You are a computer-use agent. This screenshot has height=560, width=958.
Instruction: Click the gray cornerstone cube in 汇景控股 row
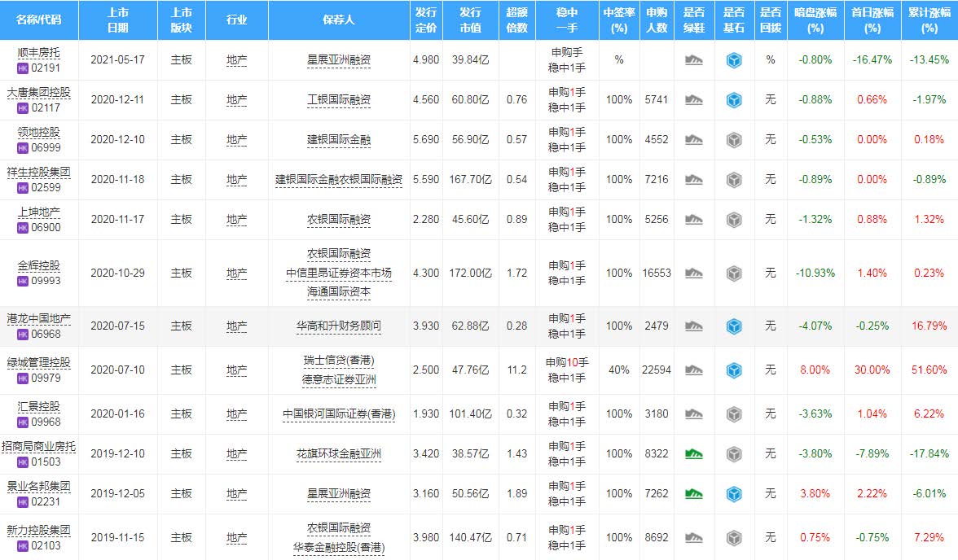734,414
